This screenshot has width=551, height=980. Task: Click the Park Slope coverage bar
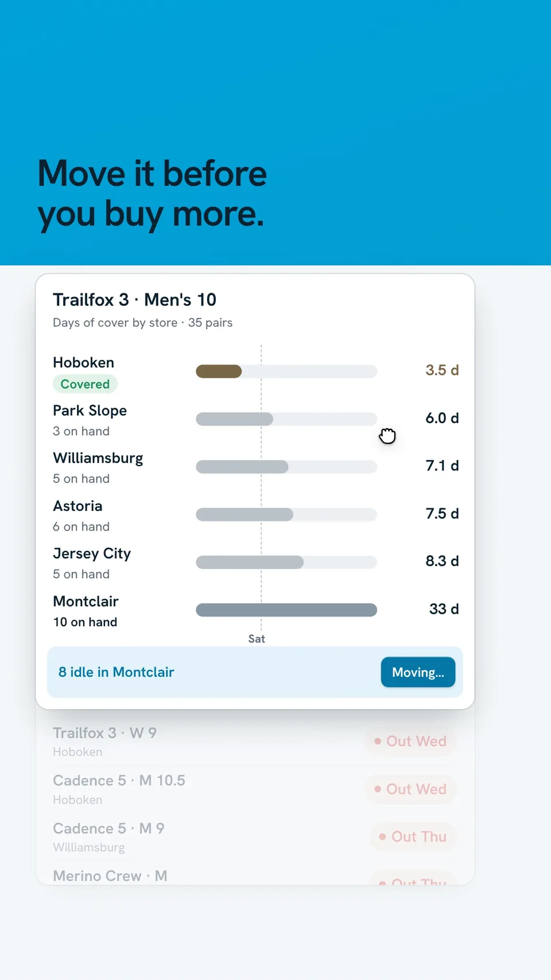click(x=286, y=419)
